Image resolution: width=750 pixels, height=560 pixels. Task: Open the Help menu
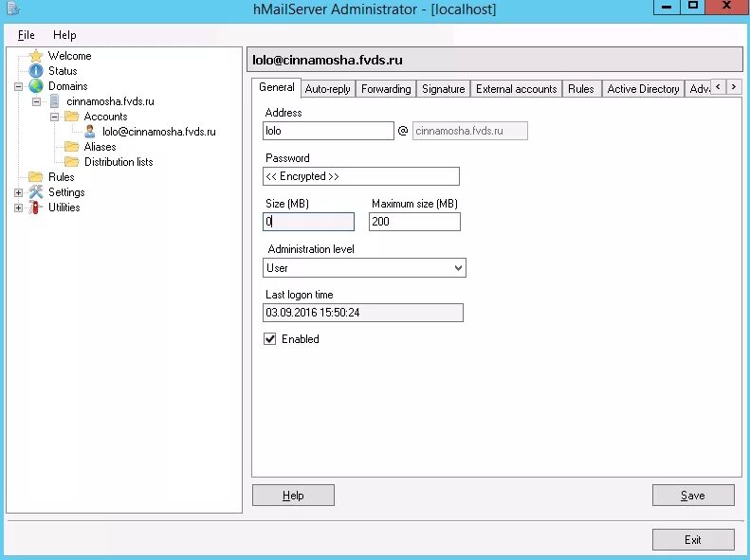[64, 35]
